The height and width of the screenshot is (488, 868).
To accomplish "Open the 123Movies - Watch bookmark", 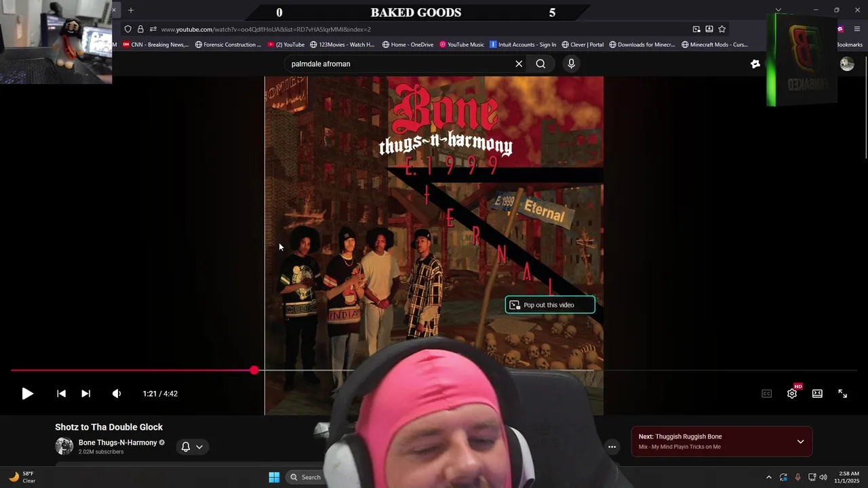I will [x=342, y=45].
